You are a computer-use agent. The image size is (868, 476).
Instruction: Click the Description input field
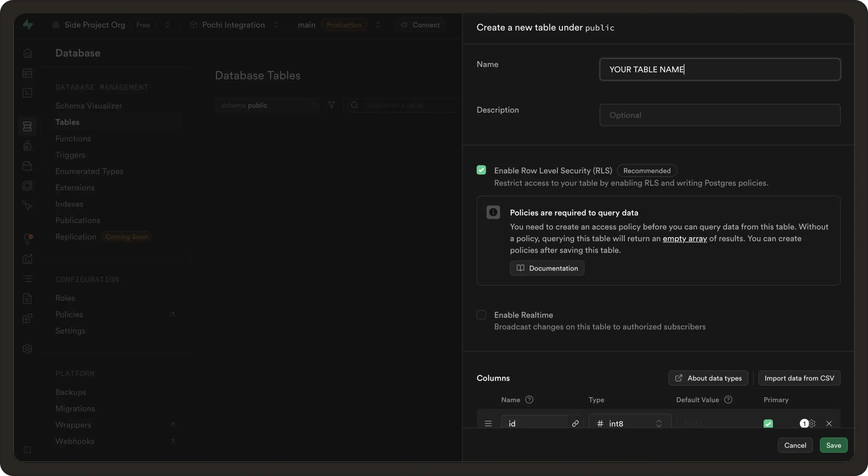(720, 115)
